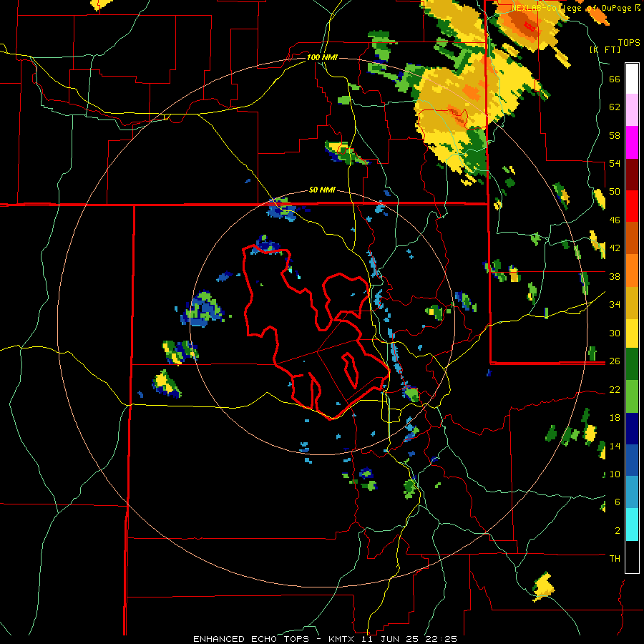Click the "54" legend value
Screen dimensions: 644x644
point(615,163)
